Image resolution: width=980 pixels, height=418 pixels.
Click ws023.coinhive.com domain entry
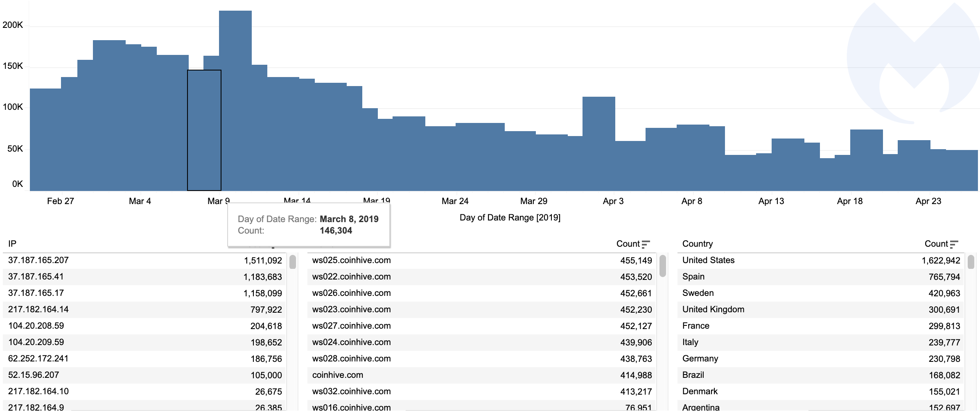pos(351,309)
